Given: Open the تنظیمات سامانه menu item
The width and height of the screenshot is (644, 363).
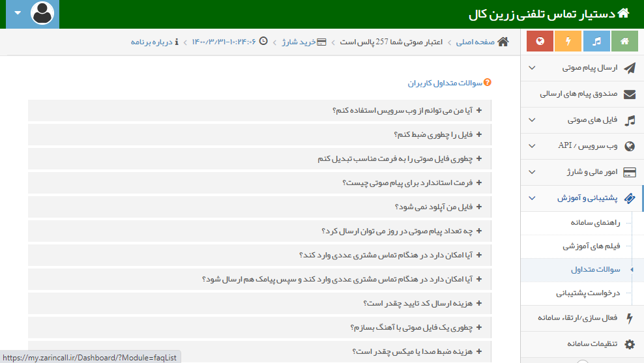Looking at the screenshot, I should (x=582, y=344).
